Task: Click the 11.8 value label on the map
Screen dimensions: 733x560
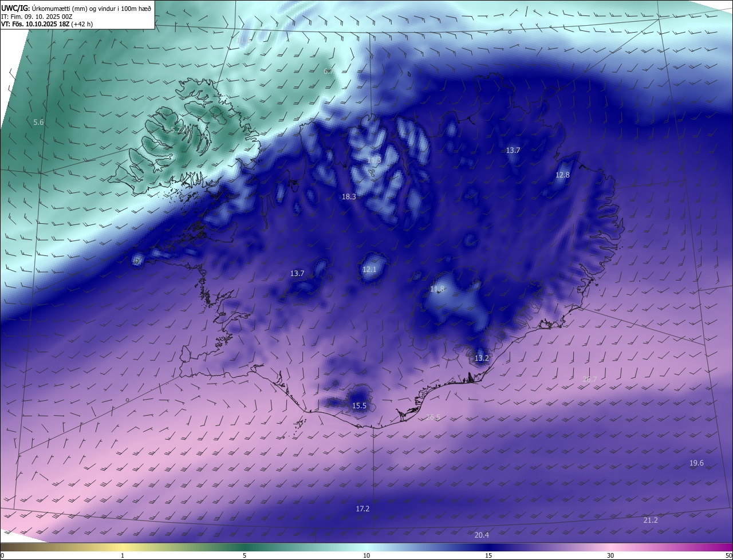Action: pos(437,289)
